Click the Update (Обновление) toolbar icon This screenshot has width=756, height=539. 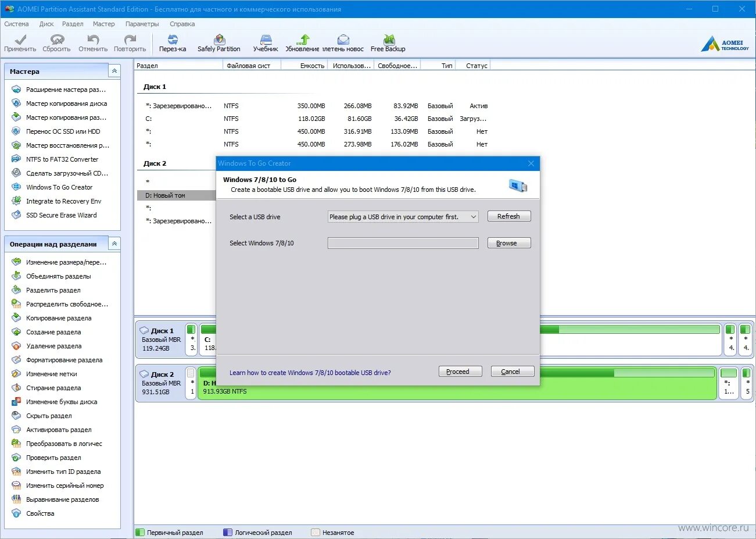click(302, 43)
